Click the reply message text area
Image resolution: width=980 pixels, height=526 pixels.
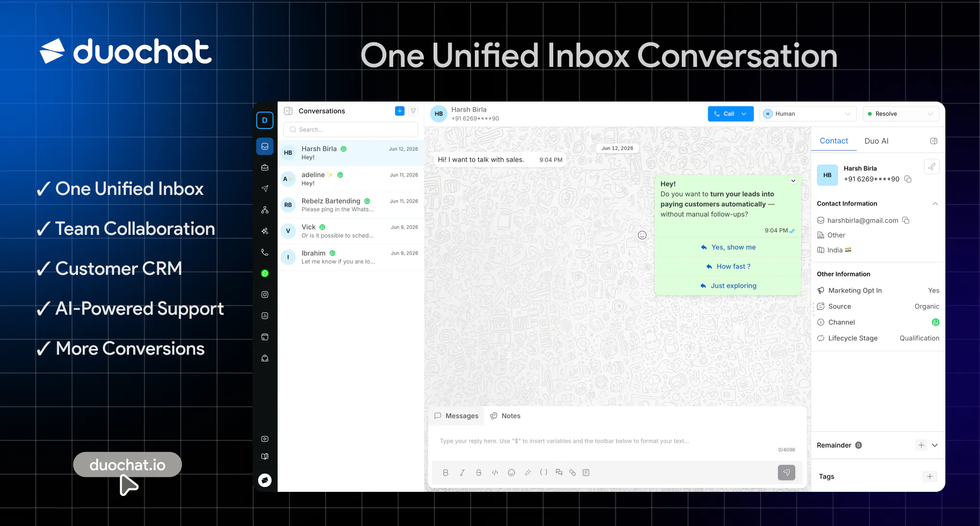pyautogui.click(x=617, y=441)
